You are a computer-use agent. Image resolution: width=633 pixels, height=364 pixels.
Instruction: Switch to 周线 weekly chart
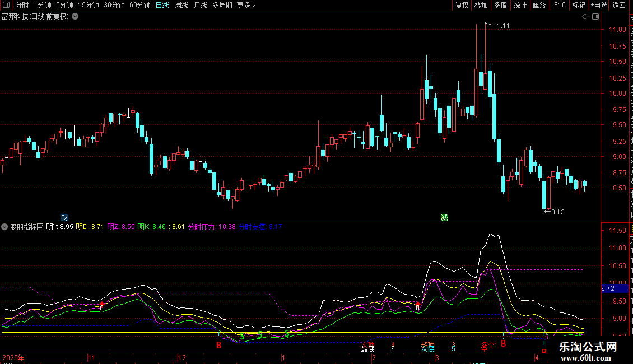tap(181, 5)
